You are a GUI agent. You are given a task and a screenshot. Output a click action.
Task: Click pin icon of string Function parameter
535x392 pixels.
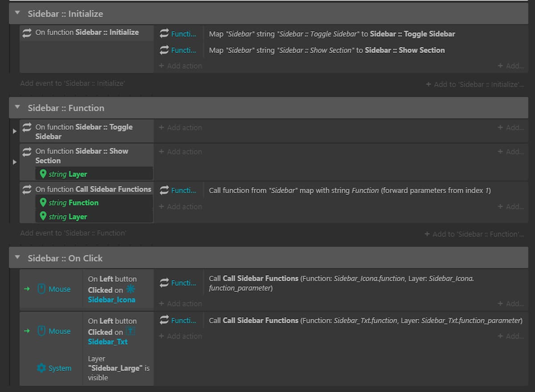point(43,202)
